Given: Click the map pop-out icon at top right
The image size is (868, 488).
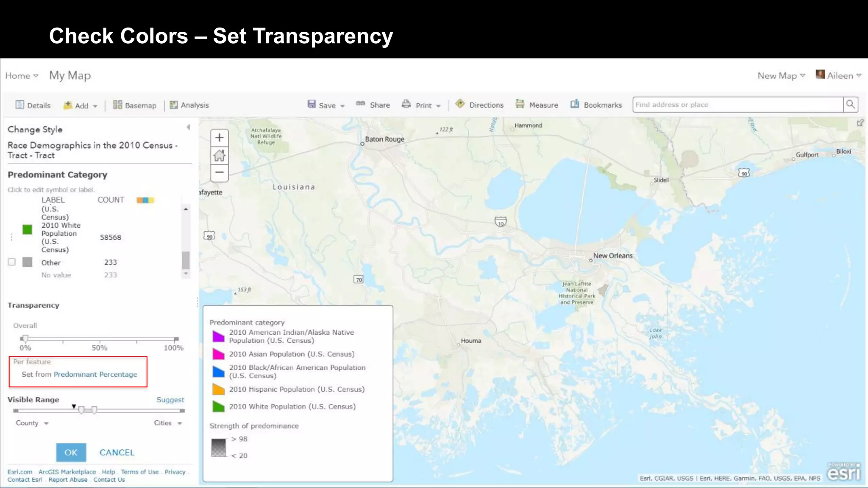Looking at the screenshot, I should pos(860,123).
